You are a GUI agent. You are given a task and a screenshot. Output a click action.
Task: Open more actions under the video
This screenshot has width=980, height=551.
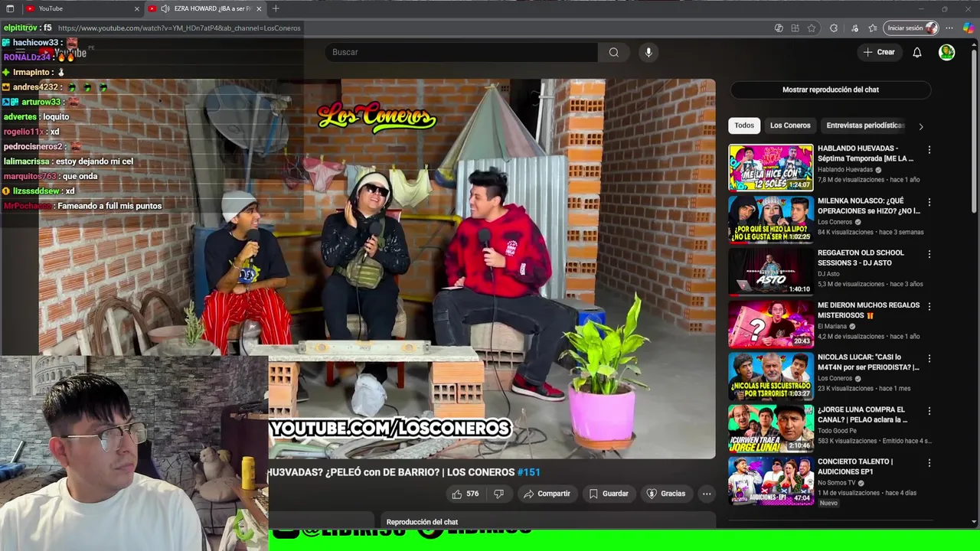(x=707, y=494)
